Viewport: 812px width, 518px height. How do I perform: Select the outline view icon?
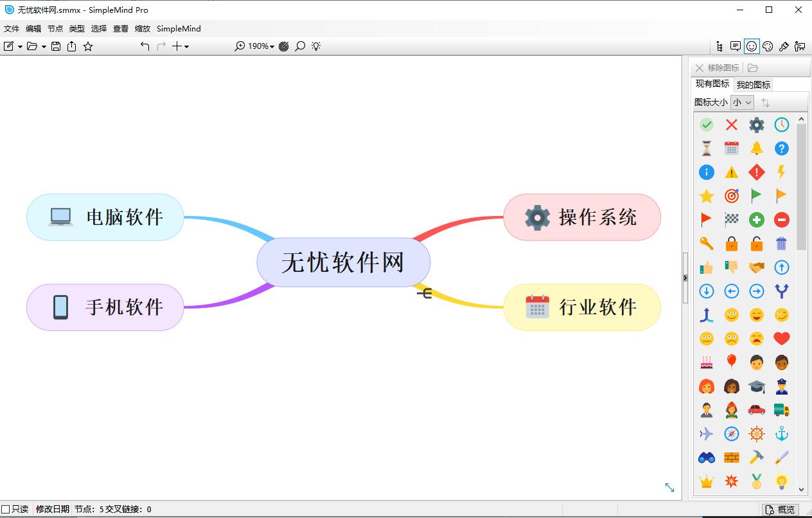pos(719,46)
